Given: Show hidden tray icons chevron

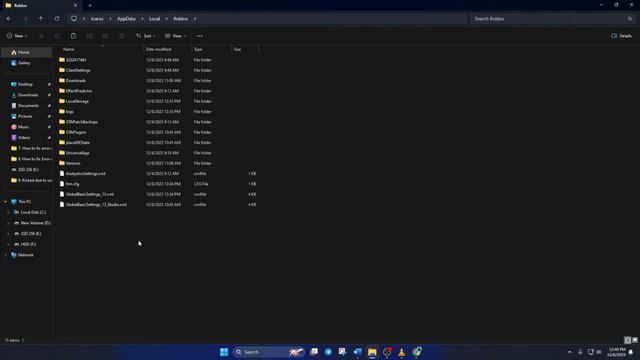Looking at the screenshot, I should click(569, 352).
